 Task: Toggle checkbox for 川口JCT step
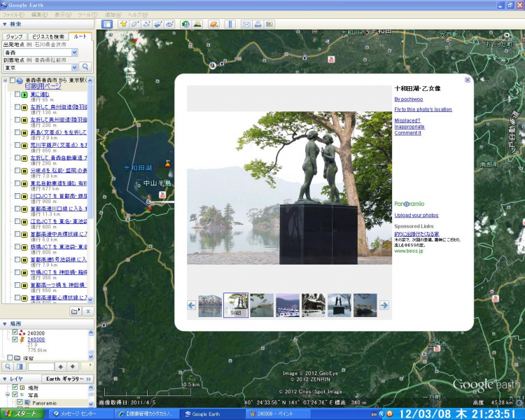(17, 196)
